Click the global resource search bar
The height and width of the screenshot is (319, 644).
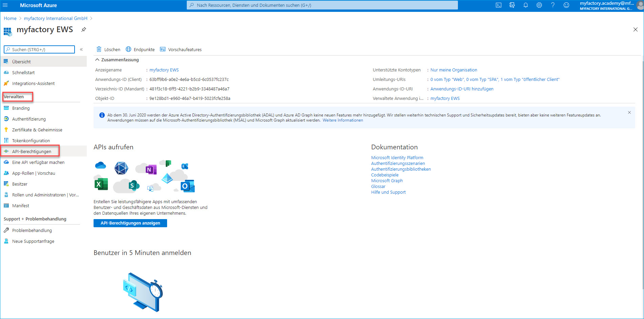coord(322,5)
